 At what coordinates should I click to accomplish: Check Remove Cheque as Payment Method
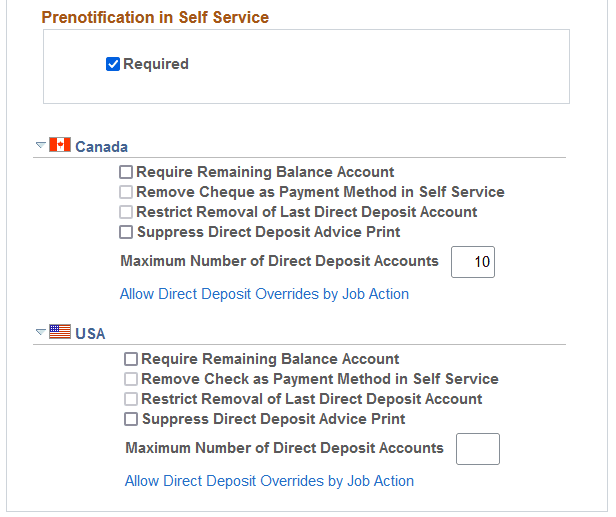click(126, 192)
